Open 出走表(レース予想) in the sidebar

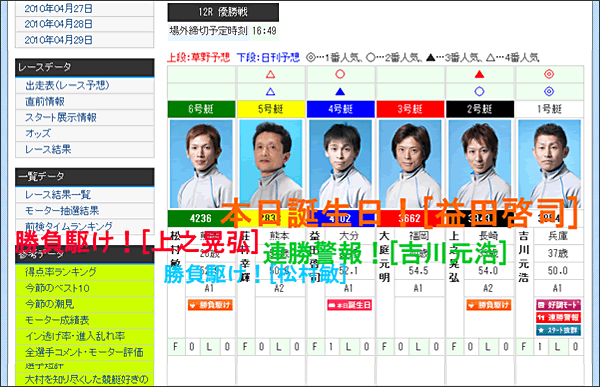[x=67, y=85]
